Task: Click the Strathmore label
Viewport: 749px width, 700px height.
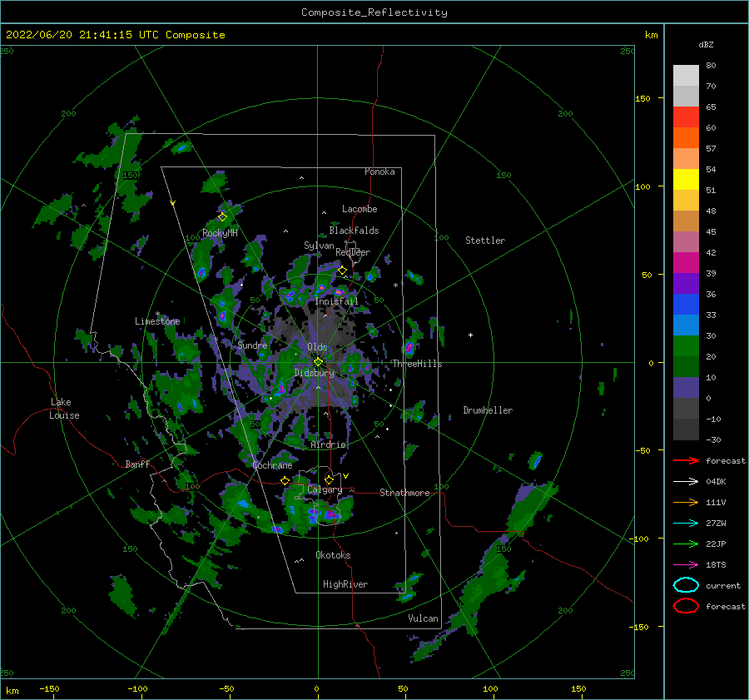Action: tap(404, 493)
